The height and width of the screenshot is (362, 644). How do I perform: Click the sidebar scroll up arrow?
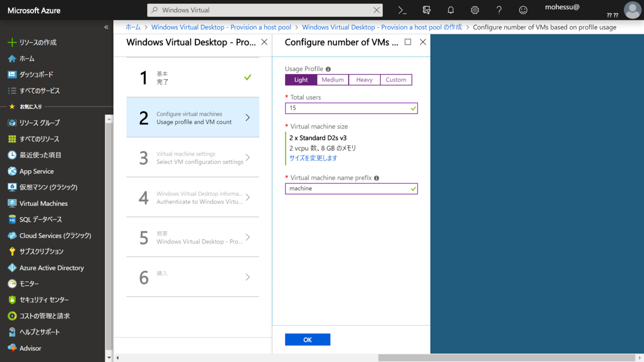[109, 119]
